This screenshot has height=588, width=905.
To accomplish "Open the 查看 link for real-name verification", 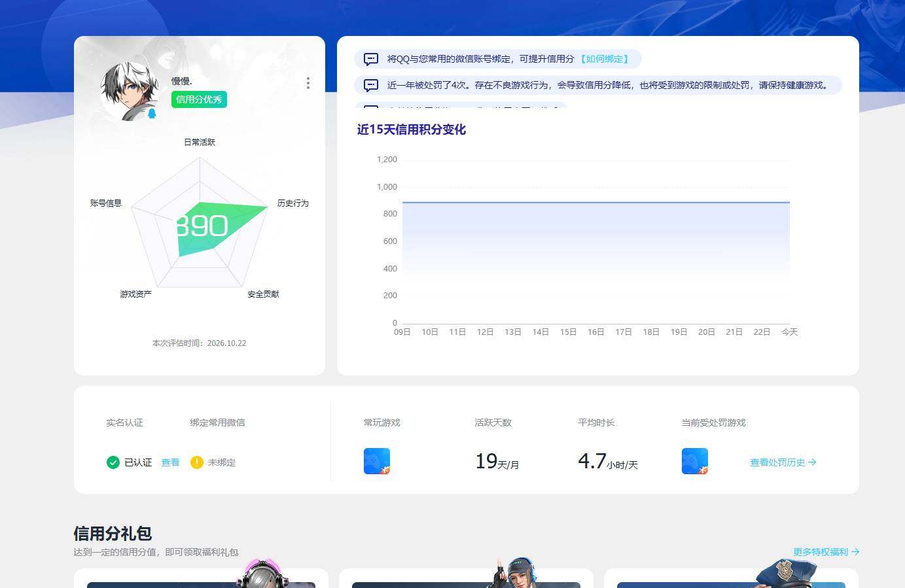I will [170, 462].
